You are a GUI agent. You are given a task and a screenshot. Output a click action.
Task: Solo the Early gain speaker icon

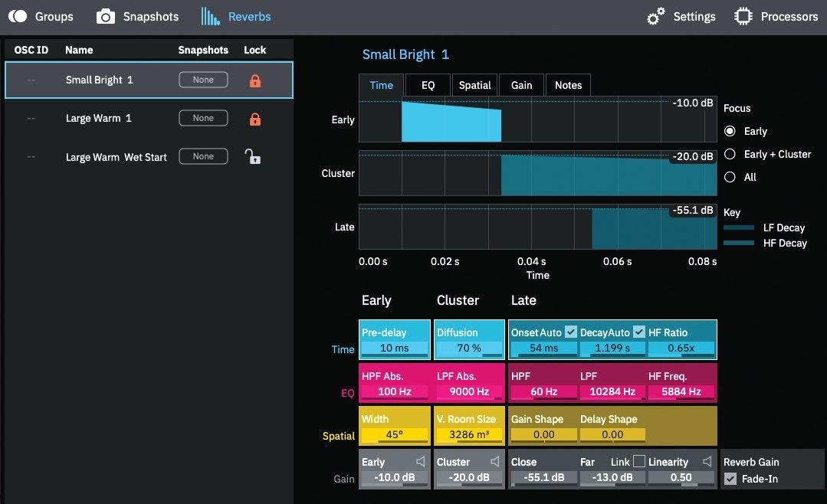pyautogui.click(x=420, y=462)
